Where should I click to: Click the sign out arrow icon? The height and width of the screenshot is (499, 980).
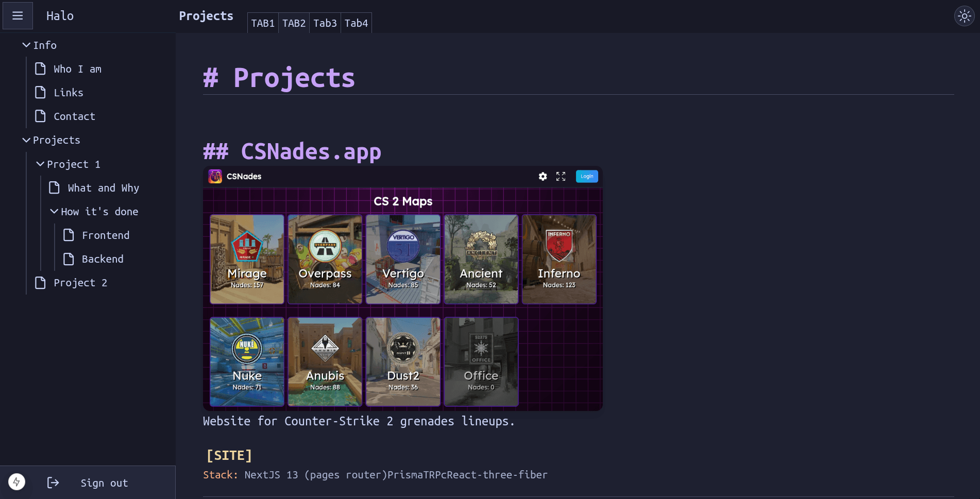[x=53, y=483]
